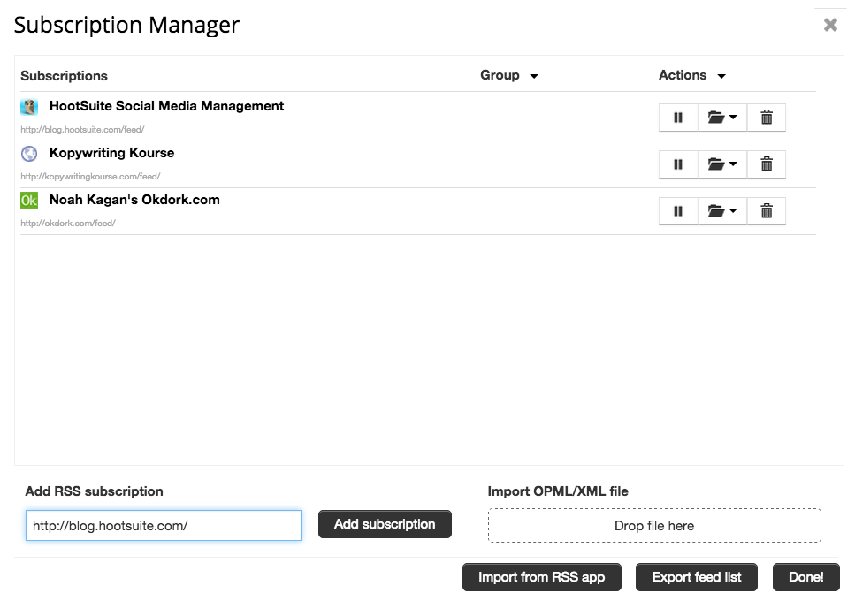This screenshot has height=616, width=855.
Task: Pause the HootSuite Social Media Management feed
Action: click(x=678, y=118)
